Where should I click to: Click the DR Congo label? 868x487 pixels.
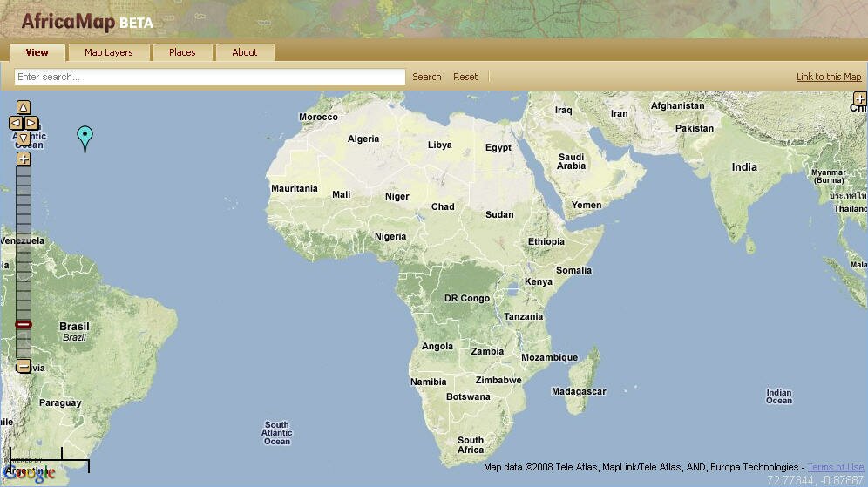tap(466, 298)
